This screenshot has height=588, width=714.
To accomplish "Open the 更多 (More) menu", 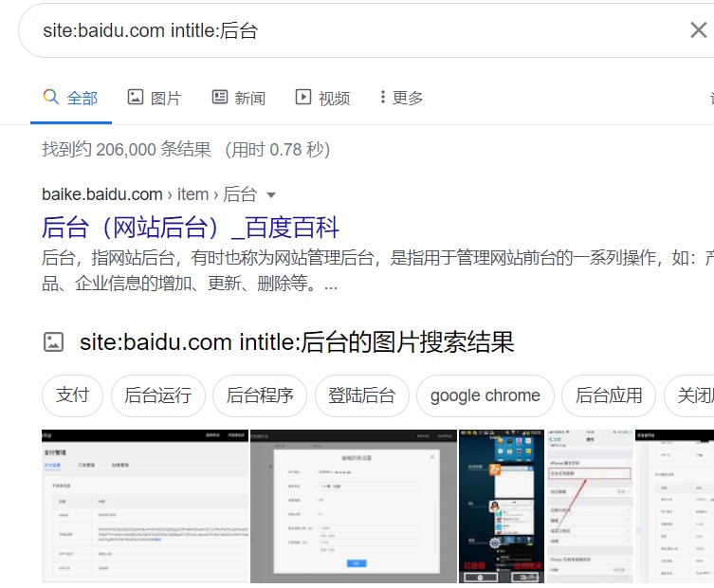I will tap(401, 98).
